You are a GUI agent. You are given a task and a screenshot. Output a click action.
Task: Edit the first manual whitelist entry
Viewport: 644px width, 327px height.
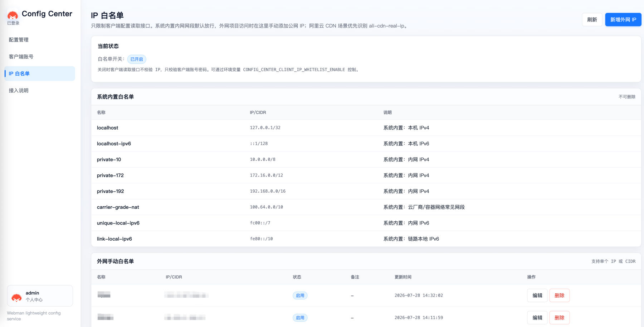[x=537, y=295]
